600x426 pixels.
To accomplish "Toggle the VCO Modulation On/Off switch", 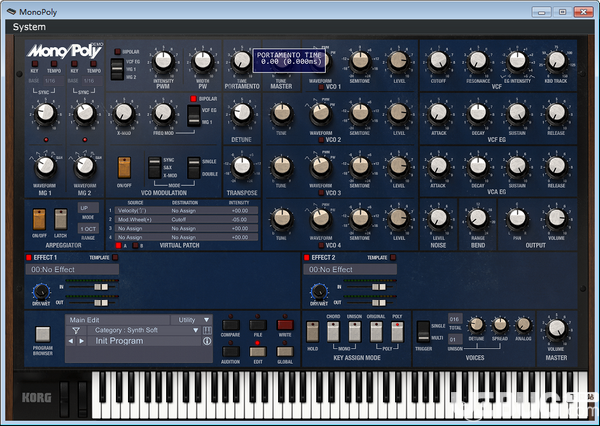I will pos(124,168).
